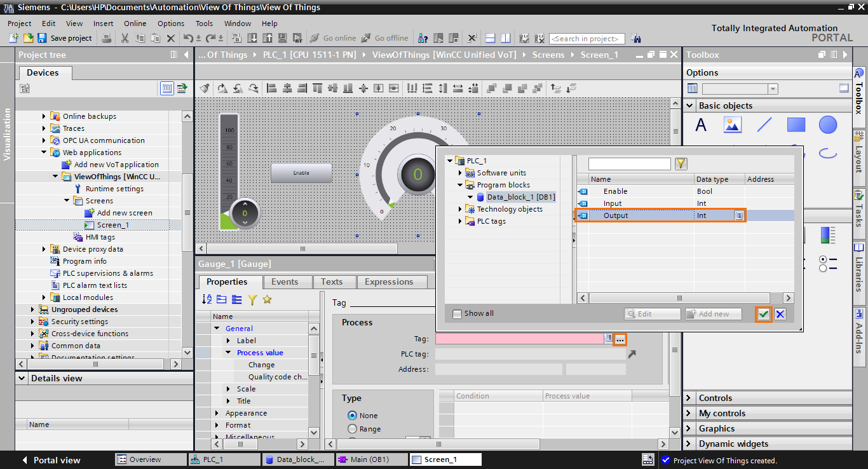
Task: Click the filter icon in tag picker
Action: (681, 164)
